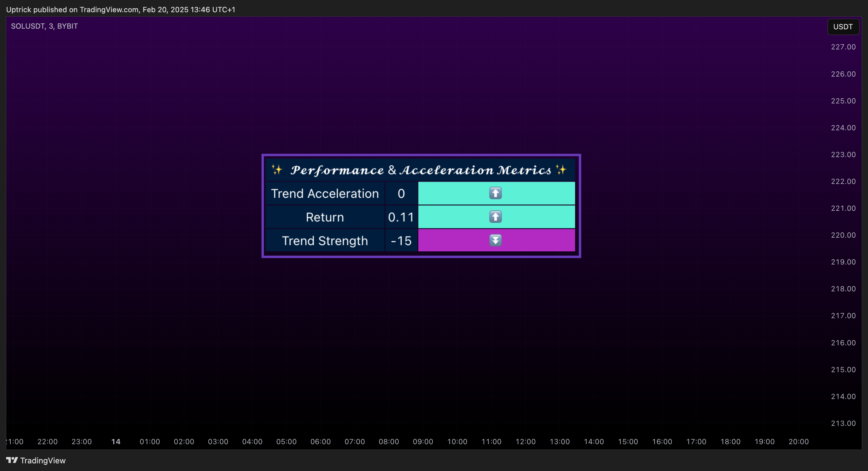Click the 14:00 time axis label
Viewport: 868px width, 471px height.
pos(594,442)
